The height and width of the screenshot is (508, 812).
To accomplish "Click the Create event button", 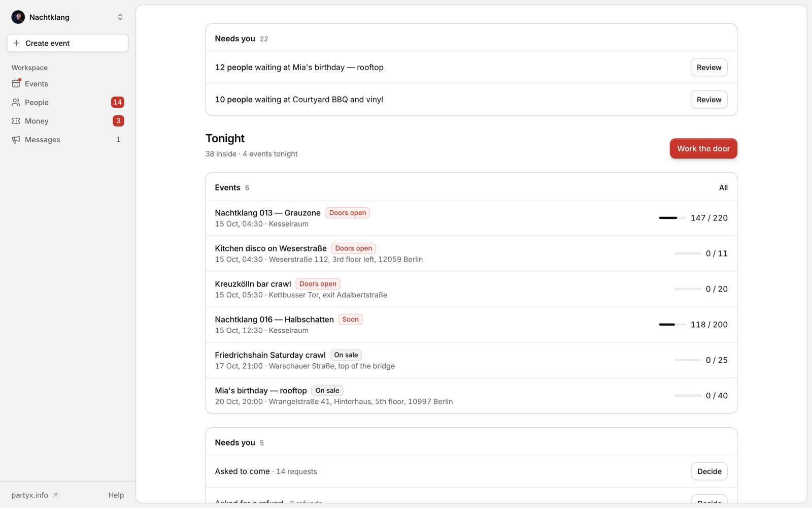I will (x=67, y=43).
